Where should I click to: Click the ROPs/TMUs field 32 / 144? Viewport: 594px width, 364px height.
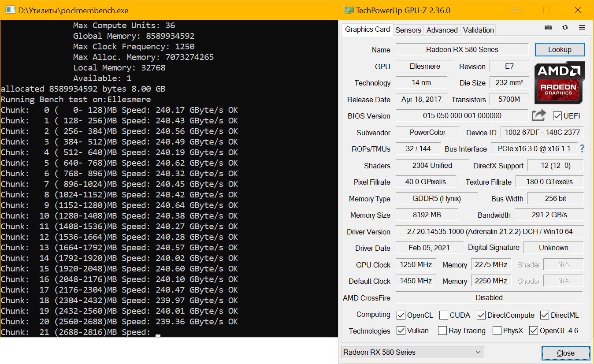click(418, 149)
